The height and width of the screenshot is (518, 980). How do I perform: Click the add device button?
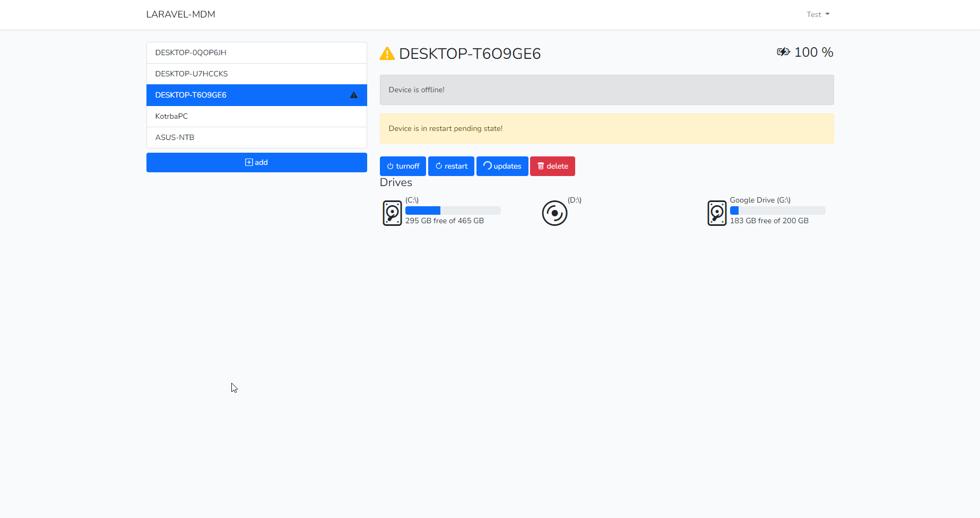tap(257, 162)
